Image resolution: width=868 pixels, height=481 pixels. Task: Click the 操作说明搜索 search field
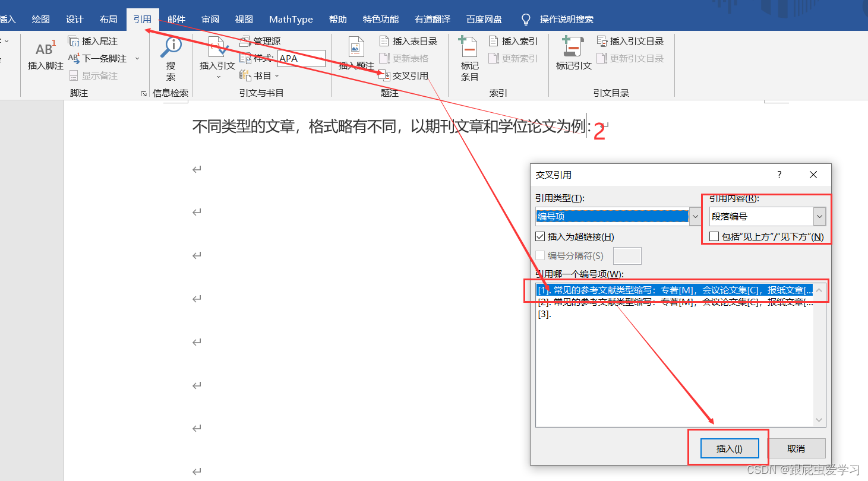[x=567, y=20]
